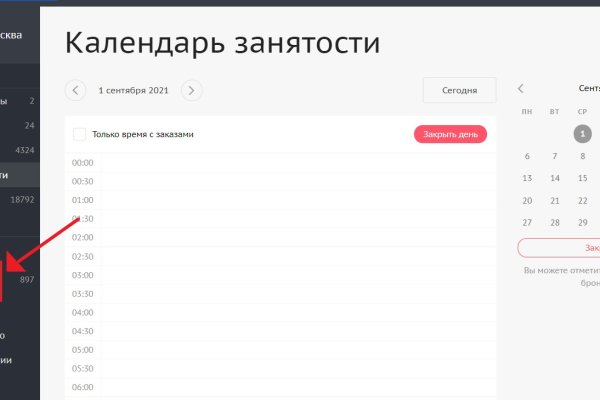Select highlighted date 1 in mini calendar
Image resolution: width=600 pixels, height=400 pixels.
point(582,133)
